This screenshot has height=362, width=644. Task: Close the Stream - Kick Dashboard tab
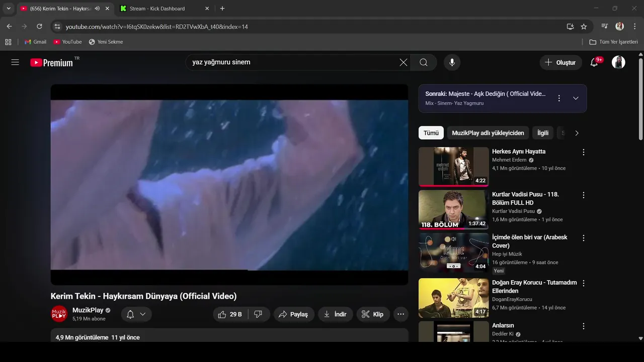pos(207,9)
